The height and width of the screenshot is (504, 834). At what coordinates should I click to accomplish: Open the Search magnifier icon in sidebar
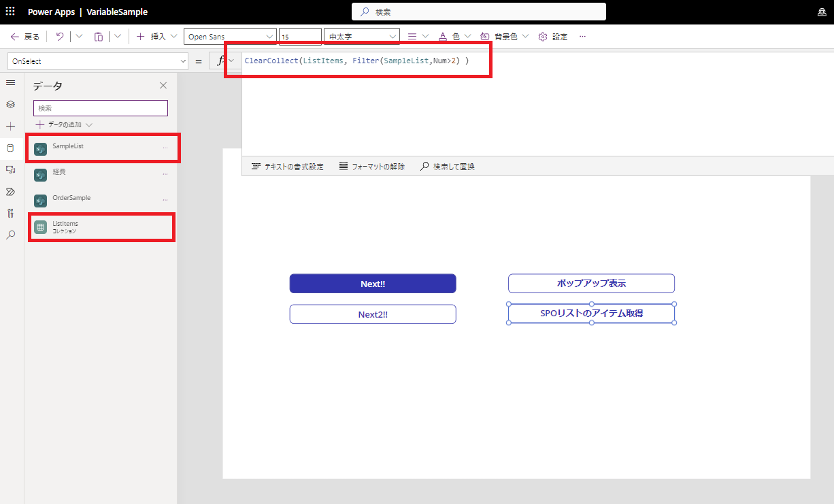pyautogui.click(x=10, y=235)
